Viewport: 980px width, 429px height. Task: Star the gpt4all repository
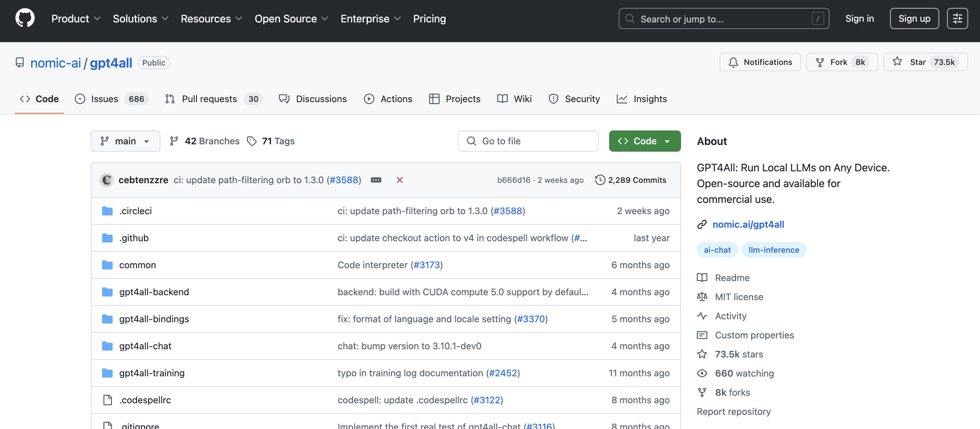(x=925, y=62)
